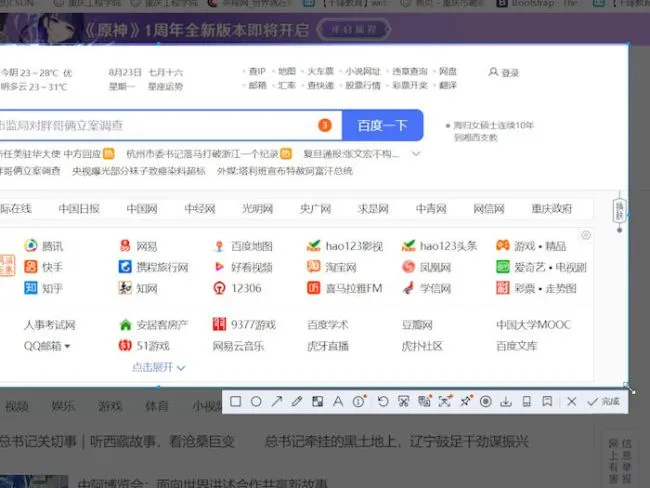650x488 pixels.
Task: Open the QQ邮箱 dropdown arrow
Action: (67, 346)
